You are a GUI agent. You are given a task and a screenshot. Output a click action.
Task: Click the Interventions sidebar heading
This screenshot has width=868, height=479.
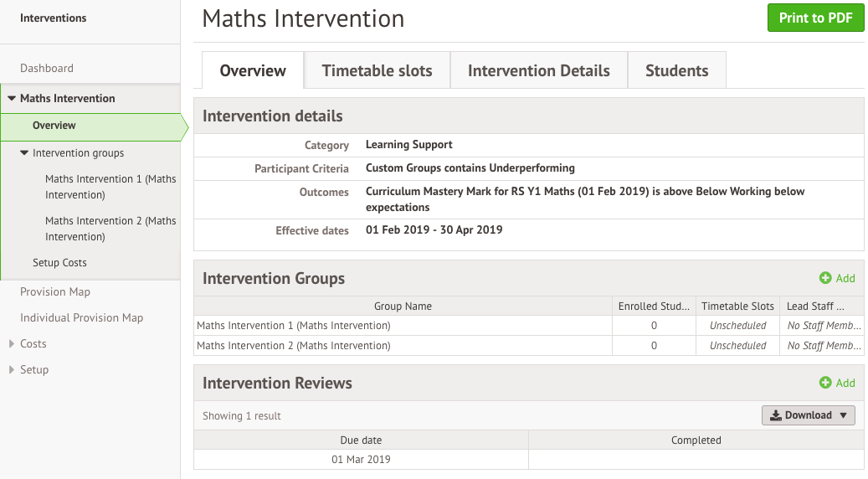point(53,18)
